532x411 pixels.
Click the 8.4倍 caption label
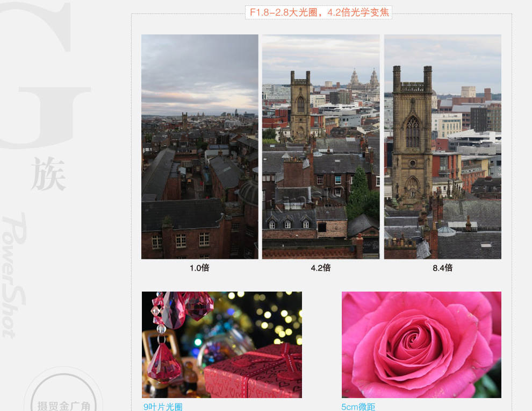(442, 267)
